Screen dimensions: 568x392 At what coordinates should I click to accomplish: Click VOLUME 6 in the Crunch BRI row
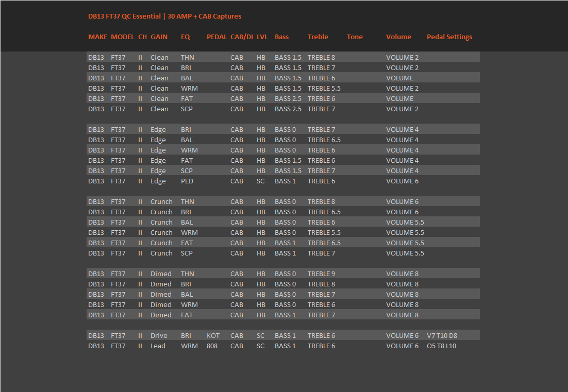coord(402,212)
